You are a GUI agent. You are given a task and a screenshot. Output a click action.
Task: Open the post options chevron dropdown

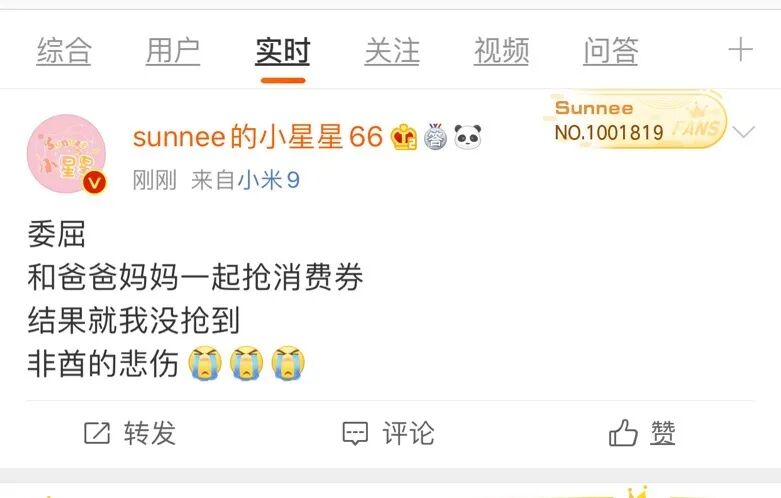[x=744, y=132]
